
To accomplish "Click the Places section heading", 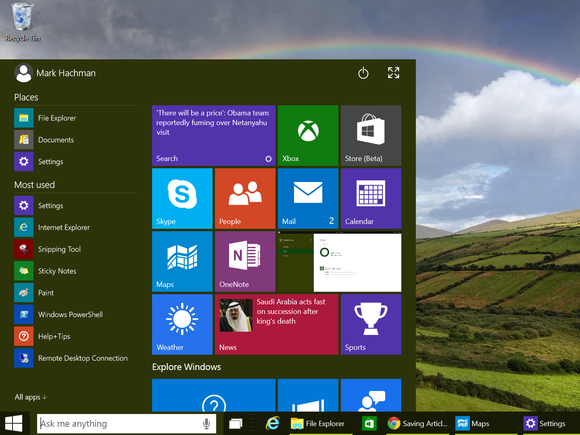I will (x=26, y=97).
